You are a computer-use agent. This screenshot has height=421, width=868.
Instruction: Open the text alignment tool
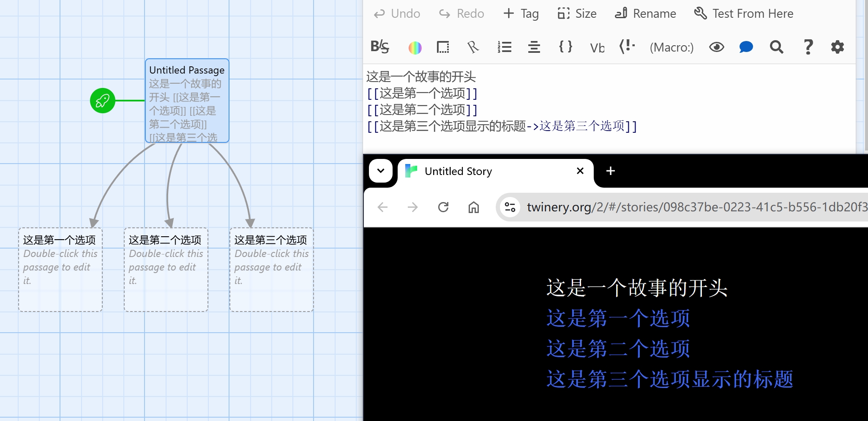(x=534, y=47)
